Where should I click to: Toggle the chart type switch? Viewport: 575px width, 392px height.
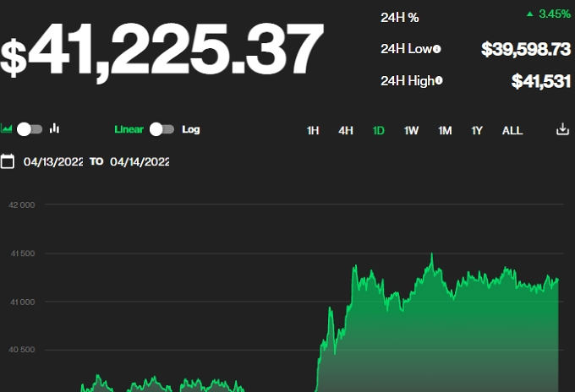(x=30, y=129)
